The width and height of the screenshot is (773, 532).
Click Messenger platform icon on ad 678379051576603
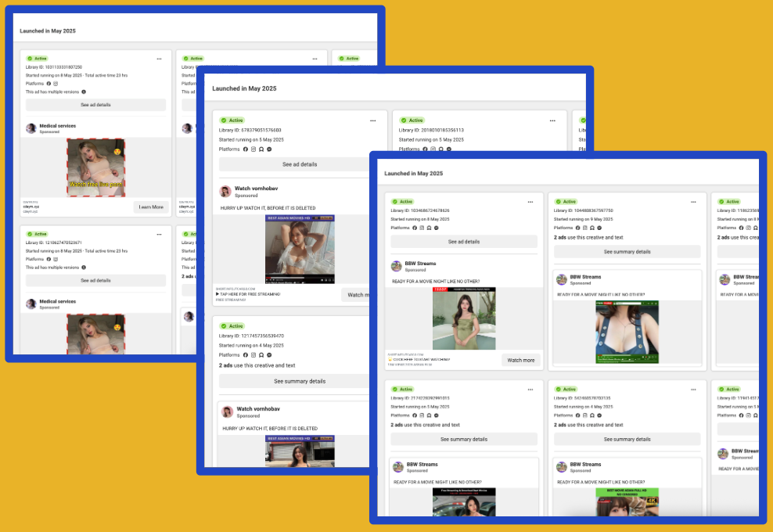click(x=269, y=149)
